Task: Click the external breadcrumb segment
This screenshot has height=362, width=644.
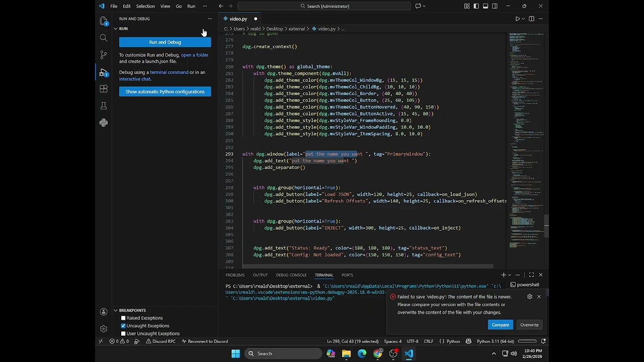Action: click(296, 29)
